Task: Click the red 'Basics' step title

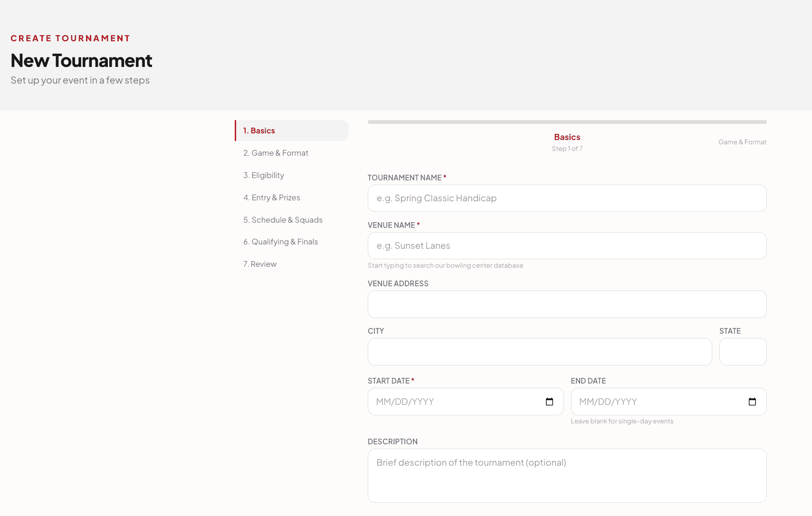Action: pos(567,137)
